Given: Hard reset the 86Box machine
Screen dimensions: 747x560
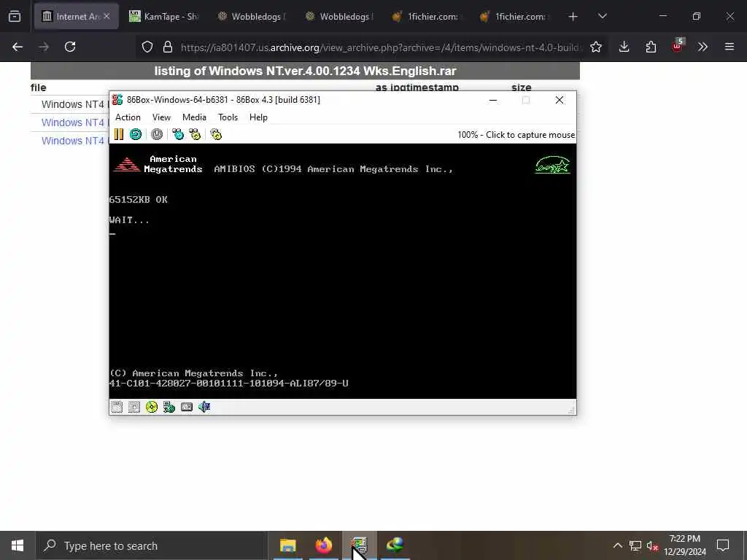Looking at the screenshot, I should point(136,135).
